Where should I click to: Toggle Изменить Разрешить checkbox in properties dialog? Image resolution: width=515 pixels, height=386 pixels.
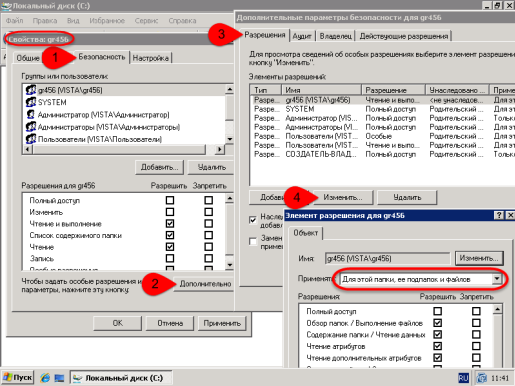[x=170, y=212]
